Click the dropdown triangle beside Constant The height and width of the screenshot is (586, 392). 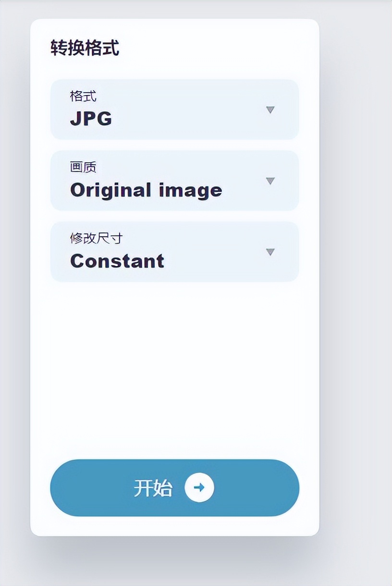(271, 252)
